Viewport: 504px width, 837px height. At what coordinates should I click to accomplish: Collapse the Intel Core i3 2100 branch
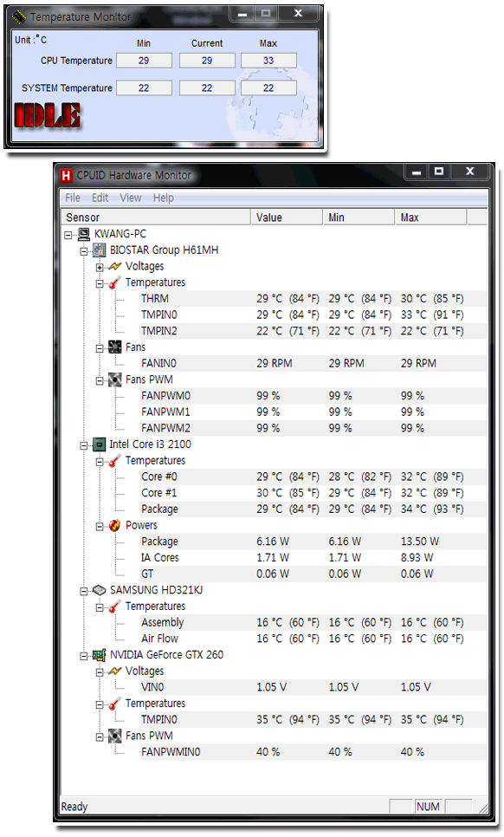pos(84,445)
